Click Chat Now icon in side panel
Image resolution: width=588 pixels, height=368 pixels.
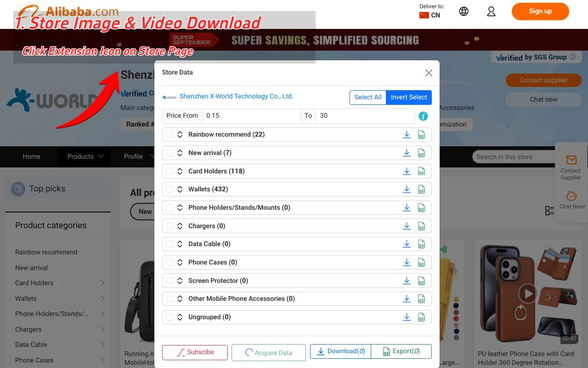pos(572,196)
